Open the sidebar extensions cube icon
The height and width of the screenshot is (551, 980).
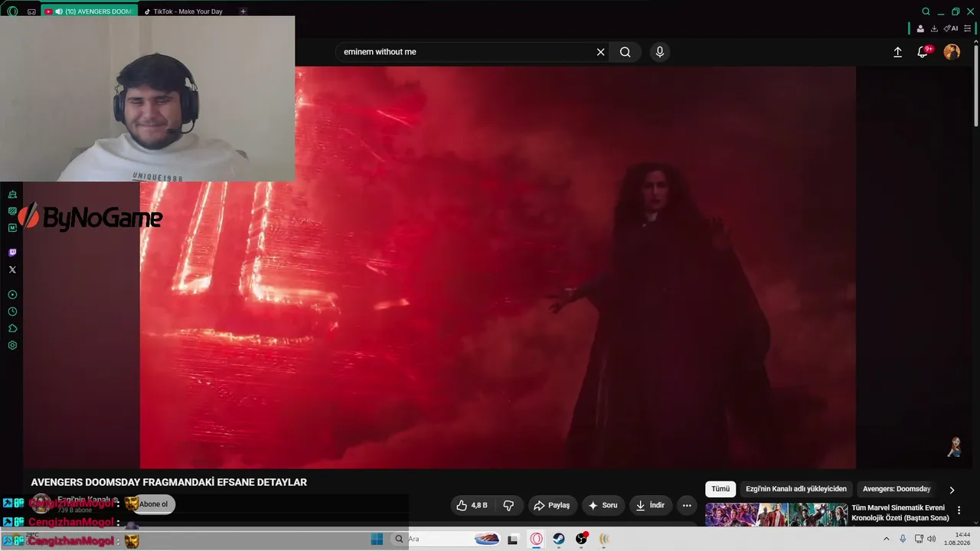coord(12,328)
